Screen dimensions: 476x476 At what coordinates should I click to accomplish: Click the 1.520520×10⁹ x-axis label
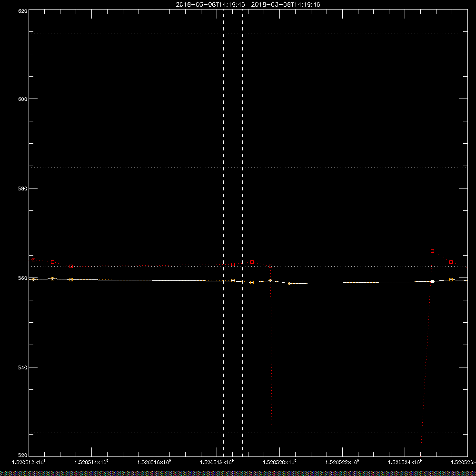click(x=279, y=462)
